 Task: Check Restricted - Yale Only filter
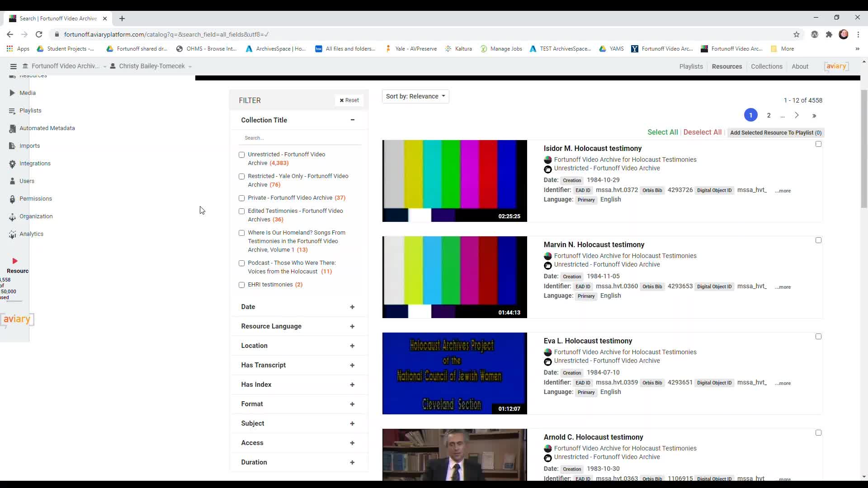(x=242, y=177)
